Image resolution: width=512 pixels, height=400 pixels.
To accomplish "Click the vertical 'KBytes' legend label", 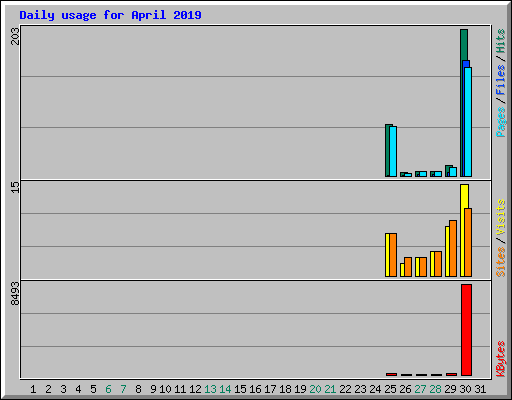I will (x=501, y=359).
